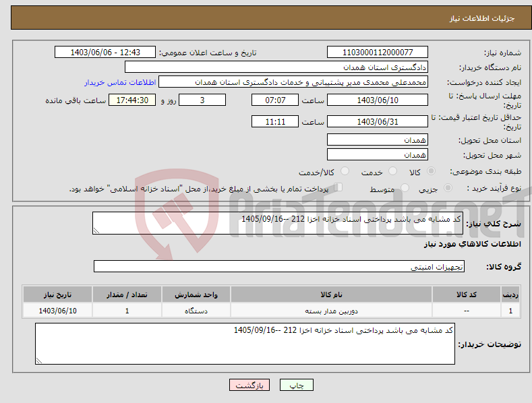
Task: Click the deadline time field 07:07
Action: point(275,100)
